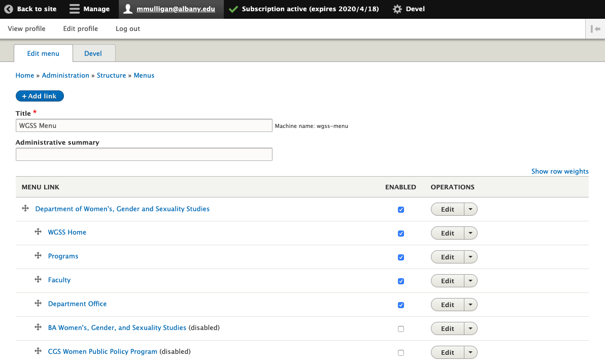Click the Back to site arrow icon
This screenshot has width=605, height=364.
tap(8, 9)
